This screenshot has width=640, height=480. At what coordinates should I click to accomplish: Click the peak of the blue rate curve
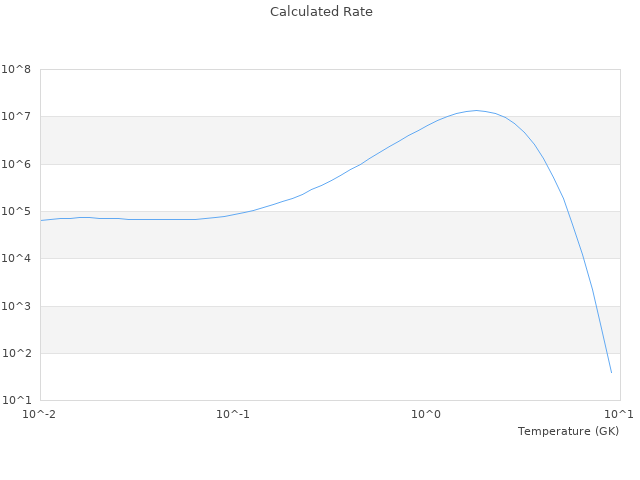[476, 110]
